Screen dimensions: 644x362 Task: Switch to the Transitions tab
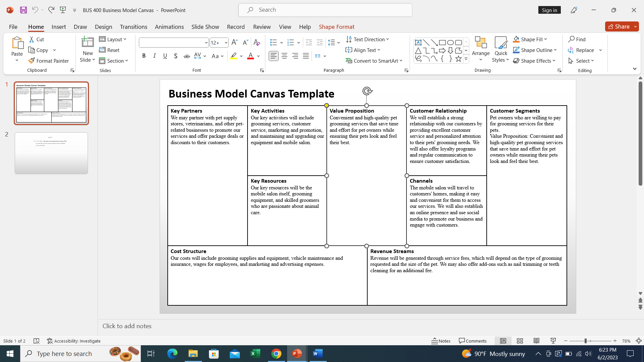pos(133,27)
